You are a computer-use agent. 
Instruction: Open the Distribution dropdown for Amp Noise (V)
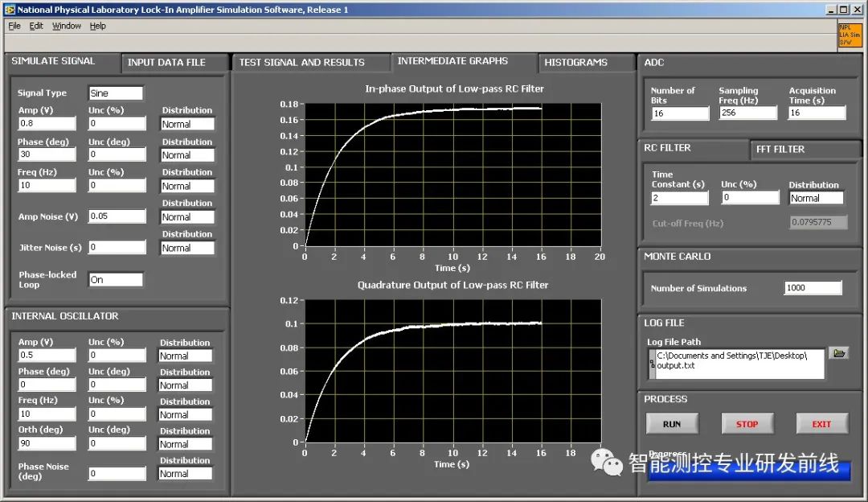coord(187,217)
